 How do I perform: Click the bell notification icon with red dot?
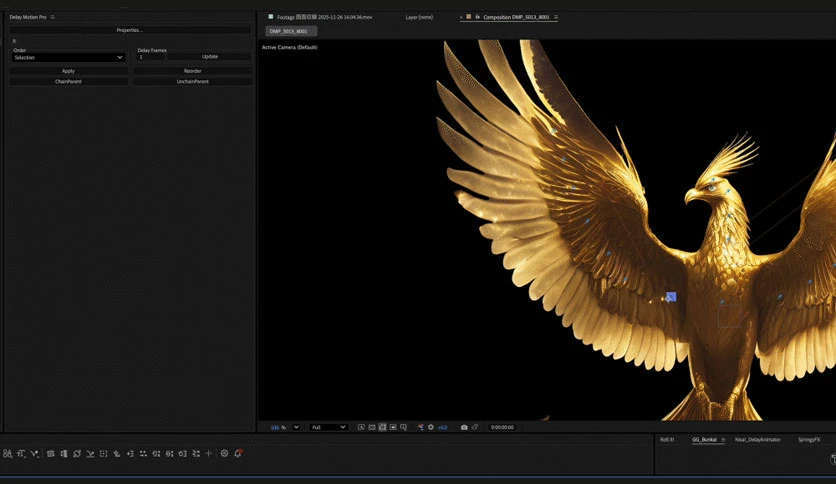point(238,454)
